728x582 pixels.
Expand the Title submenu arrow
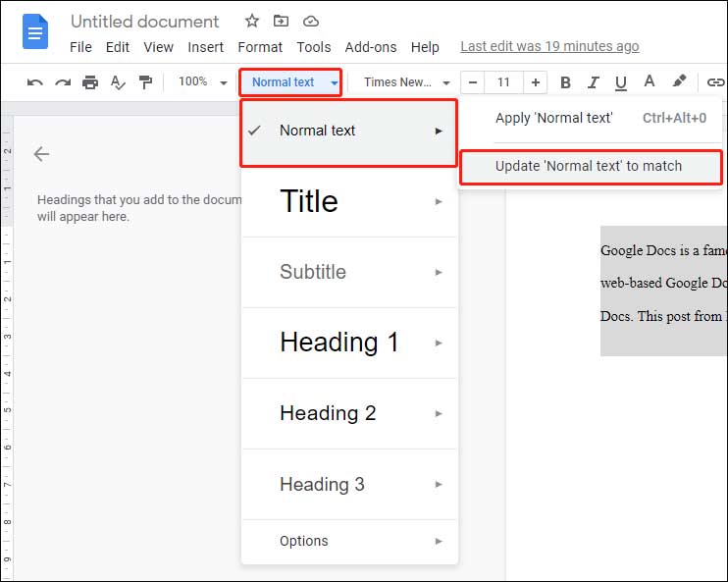(x=439, y=201)
